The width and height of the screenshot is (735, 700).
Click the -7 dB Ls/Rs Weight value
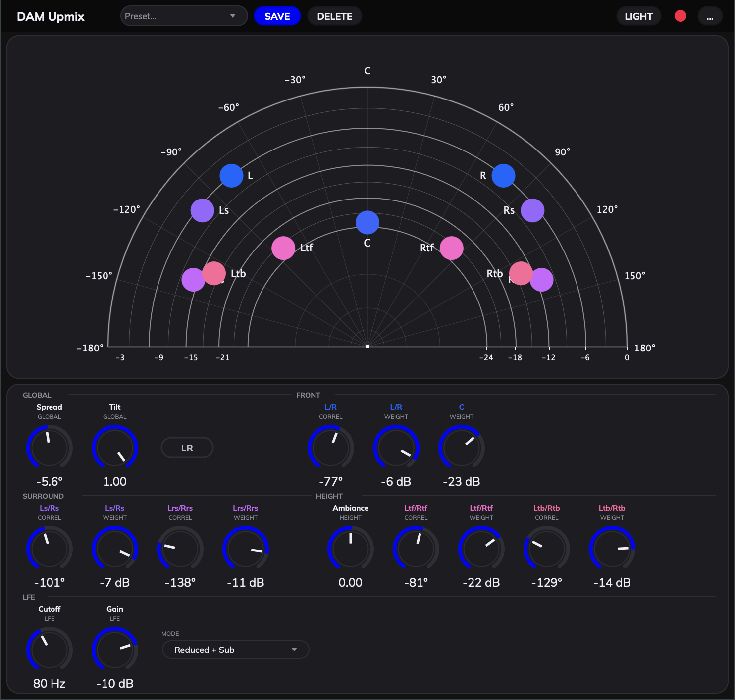point(115,583)
